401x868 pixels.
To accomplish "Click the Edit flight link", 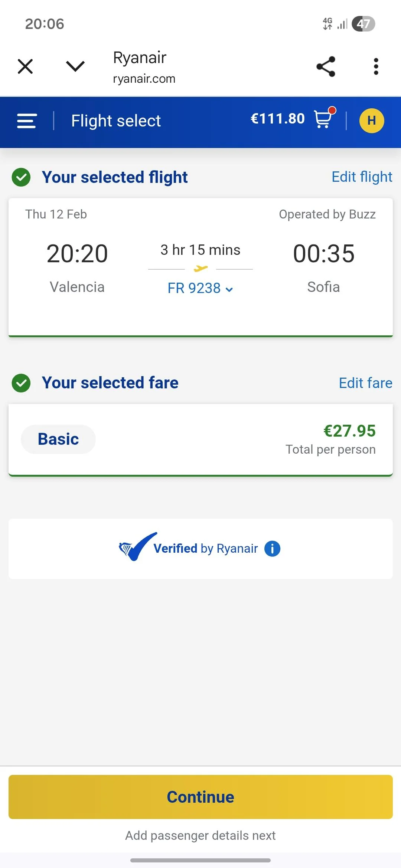I will tap(362, 177).
